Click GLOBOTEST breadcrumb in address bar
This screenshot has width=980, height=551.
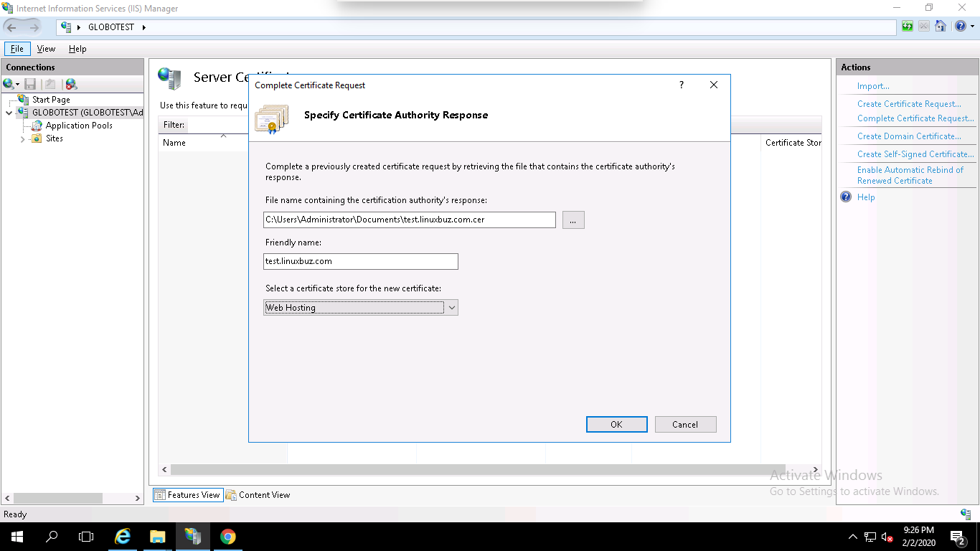click(x=111, y=27)
